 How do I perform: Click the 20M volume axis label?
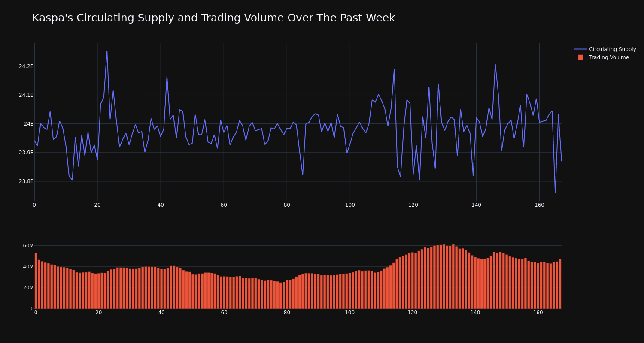(28, 288)
